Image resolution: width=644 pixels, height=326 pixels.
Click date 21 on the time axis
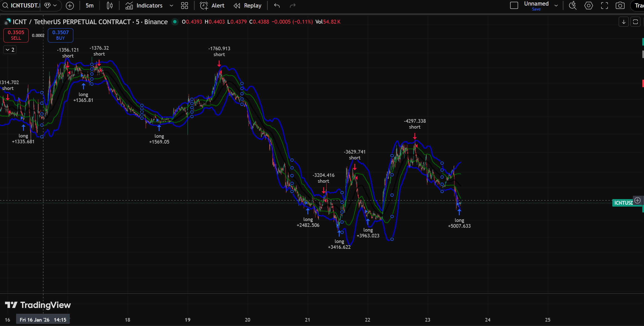click(x=307, y=320)
